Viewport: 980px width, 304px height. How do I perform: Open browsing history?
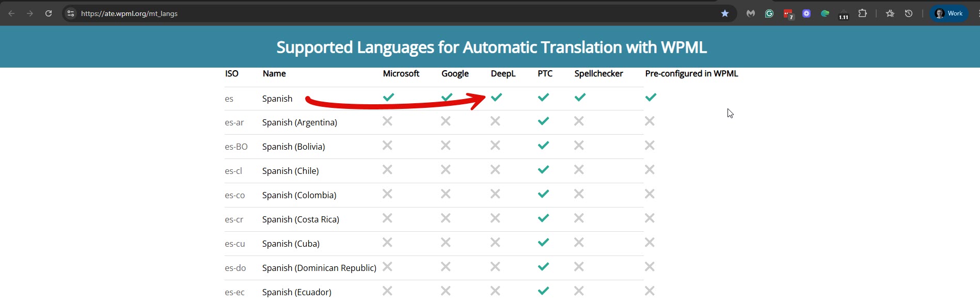point(909,13)
